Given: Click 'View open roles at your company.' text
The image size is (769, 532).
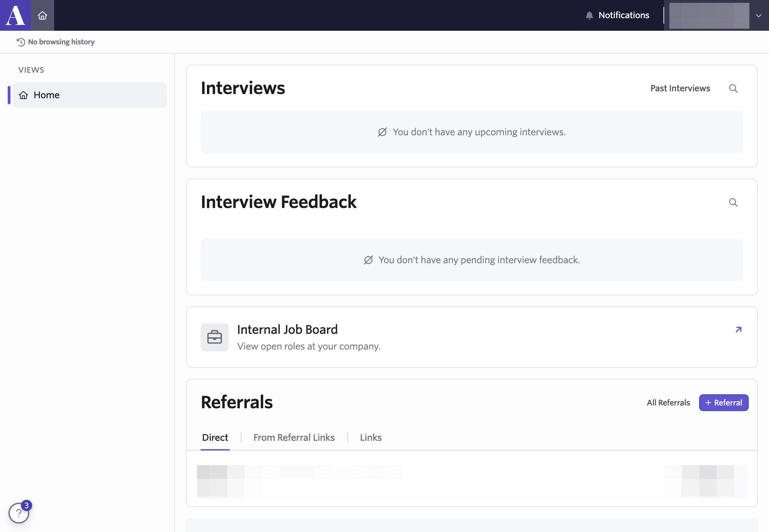Looking at the screenshot, I should click(309, 346).
